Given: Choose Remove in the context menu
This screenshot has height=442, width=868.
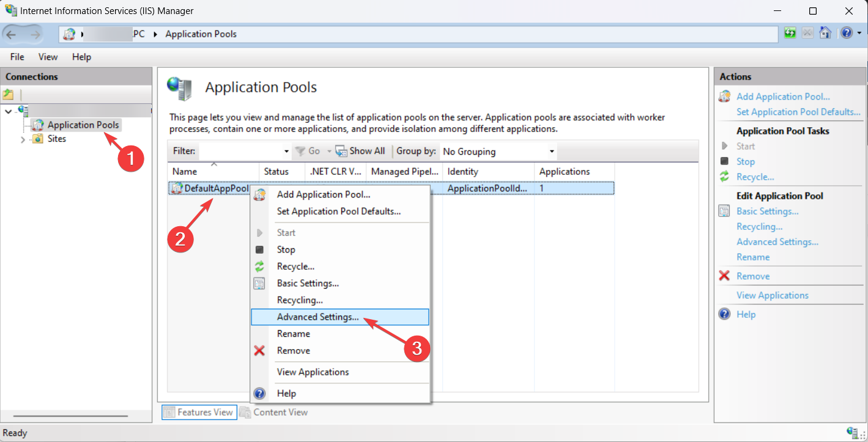Looking at the screenshot, I should tap(340, 350).
